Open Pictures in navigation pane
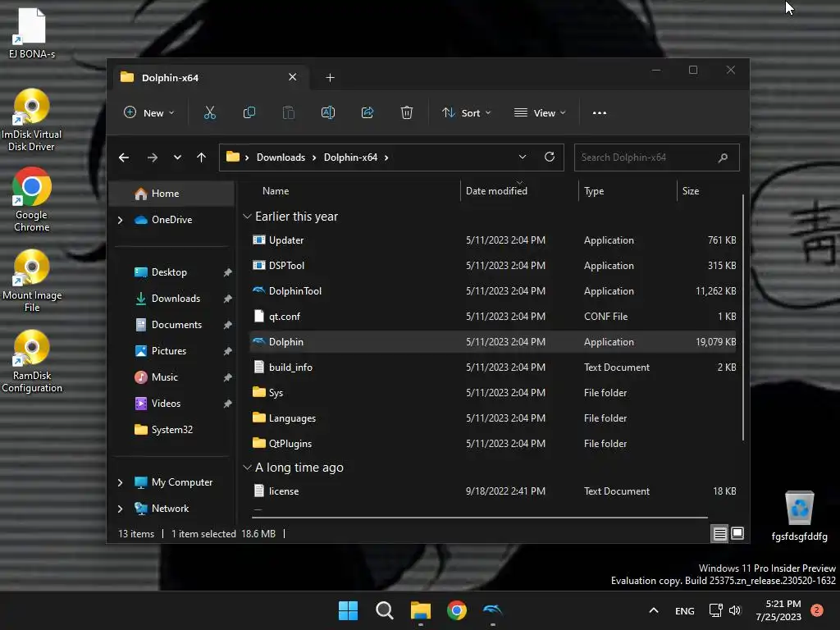Screen dimensions: 840x630 171,351
